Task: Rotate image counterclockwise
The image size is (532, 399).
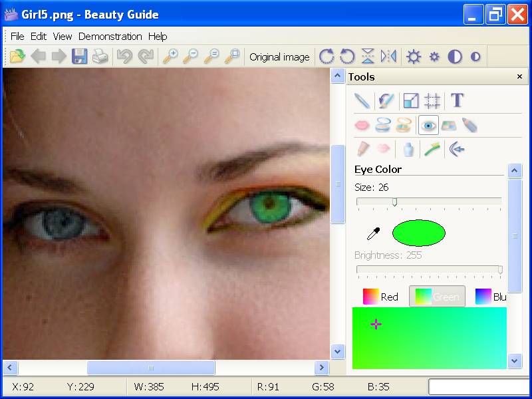Action: click(x=347, y=57)
